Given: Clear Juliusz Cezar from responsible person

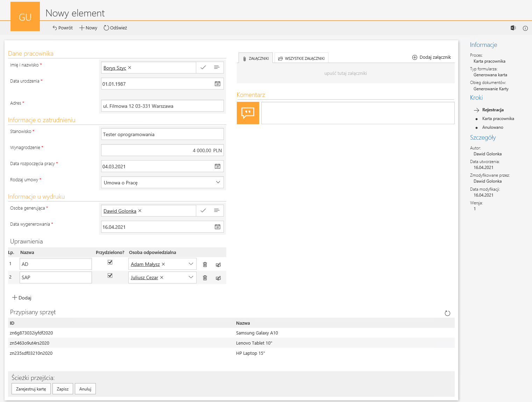Looking at the screenshot, I should (x=162, y=277).
